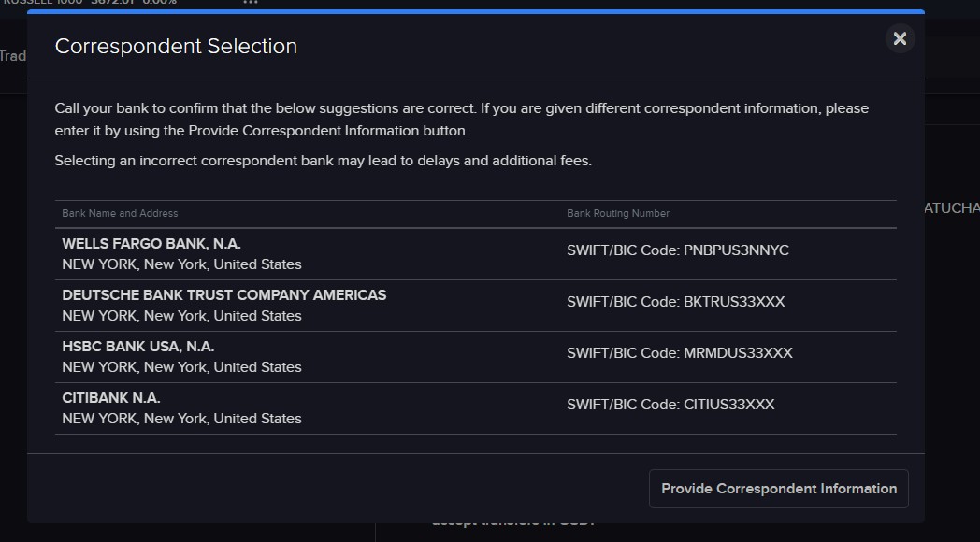Screen dimensions: 980x542
Task: Click Provide Correspondent Information button
Action: tap(778, 489)
